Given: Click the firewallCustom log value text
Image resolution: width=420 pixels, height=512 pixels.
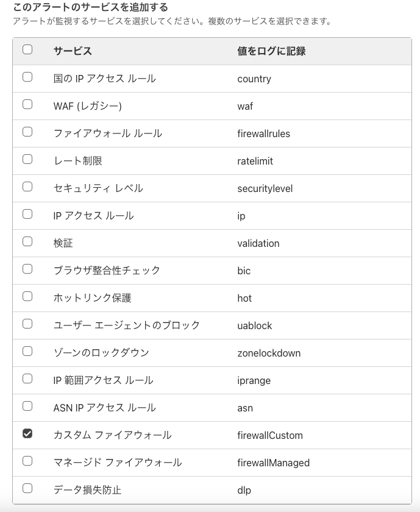Looking at the screenshot, I should (265, 435).
